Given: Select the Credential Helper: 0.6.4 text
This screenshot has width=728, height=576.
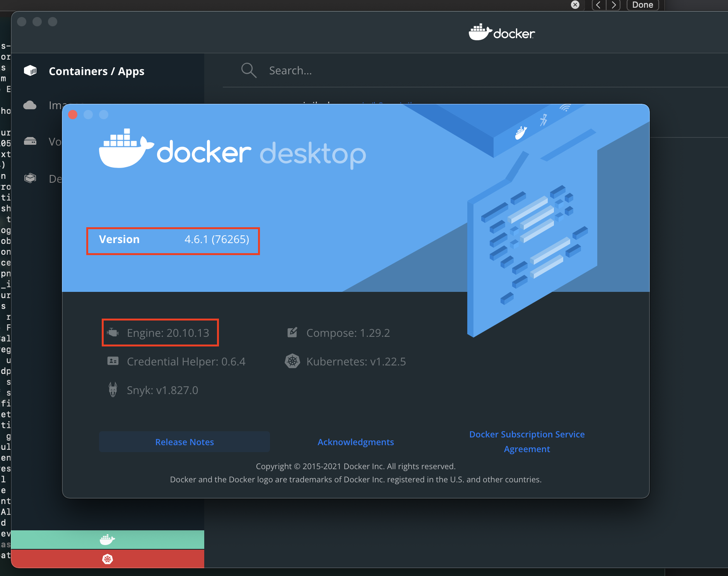Looking at the screenshot, I should [186, 362].
